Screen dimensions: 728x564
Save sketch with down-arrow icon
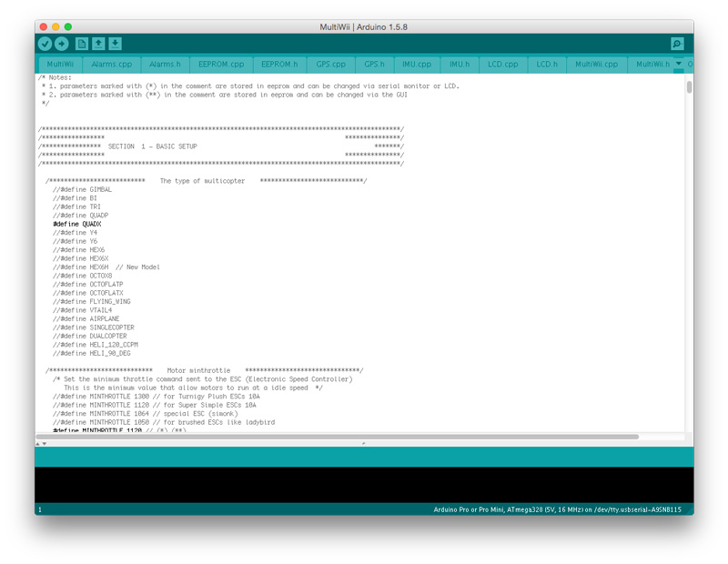coord(116,44)
